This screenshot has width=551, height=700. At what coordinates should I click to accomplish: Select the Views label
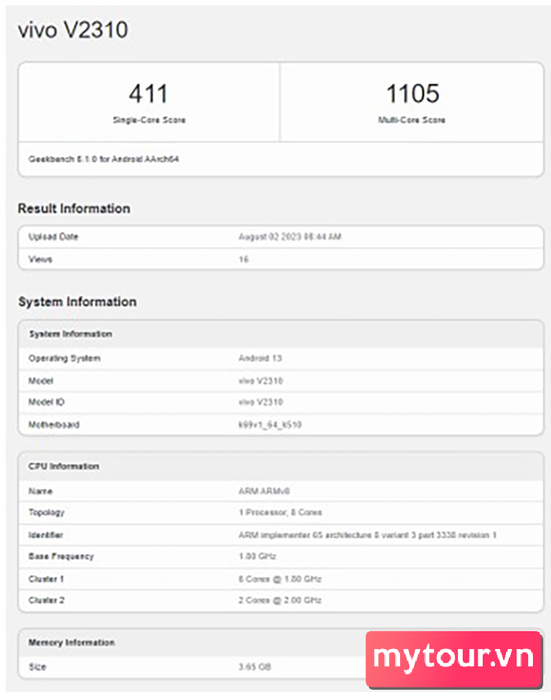(40, 259)
